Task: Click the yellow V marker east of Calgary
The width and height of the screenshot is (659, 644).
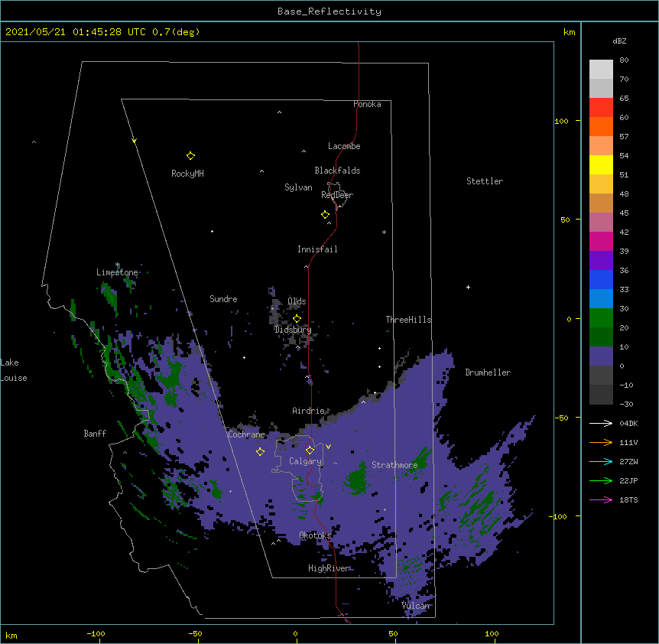Action: (328, 447)
